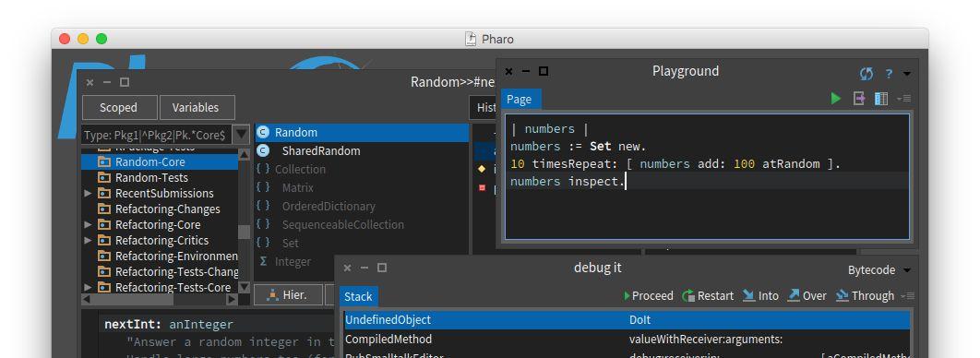Select the OrderedDictionary extension entry

[x=362, y=206]
